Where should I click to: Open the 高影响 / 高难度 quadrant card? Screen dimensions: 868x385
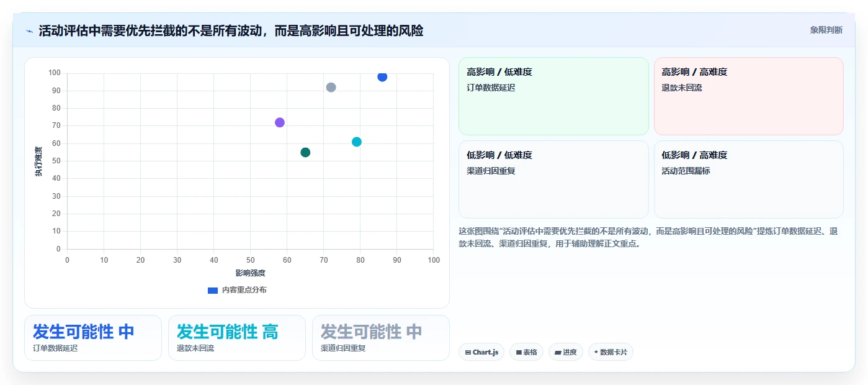click(x=749, y=96)
